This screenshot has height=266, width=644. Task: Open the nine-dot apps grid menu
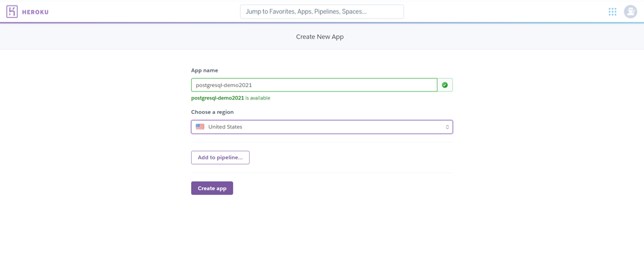pos(612,12)
